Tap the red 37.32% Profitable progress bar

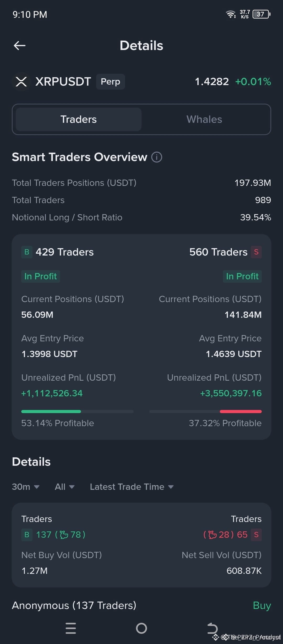click(x=205, y=412)
